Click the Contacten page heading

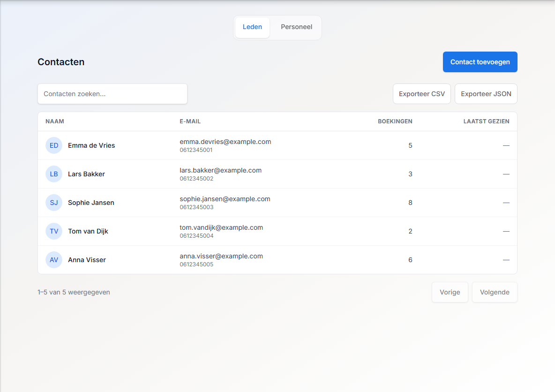[61, 62]
